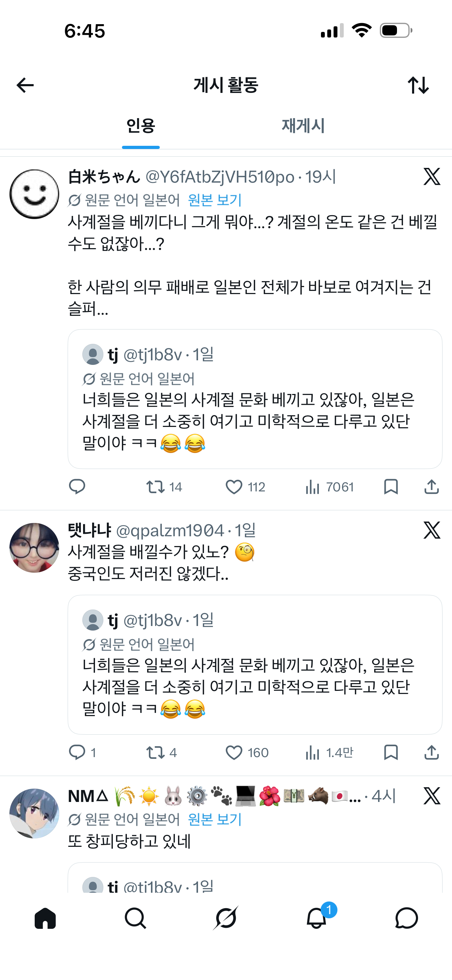This screenshot has height=980, width=452.
Task: Switch to the 재게시 tab
Action: point(303,126)
